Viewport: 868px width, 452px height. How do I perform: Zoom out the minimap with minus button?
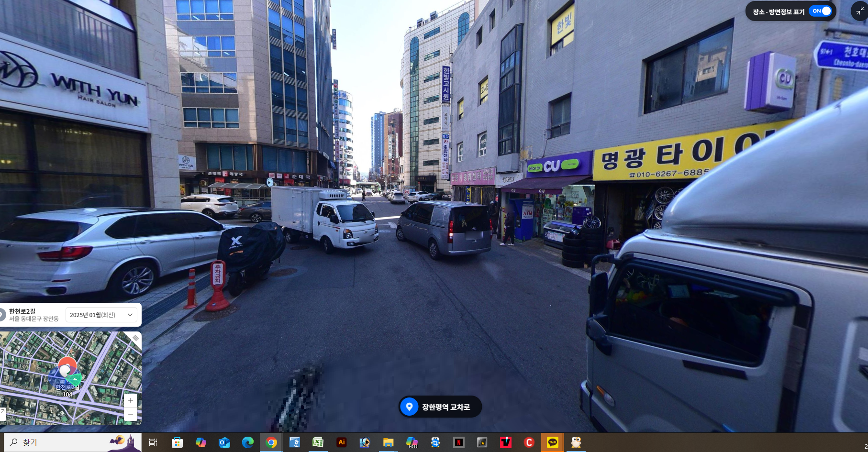point(131,414)
